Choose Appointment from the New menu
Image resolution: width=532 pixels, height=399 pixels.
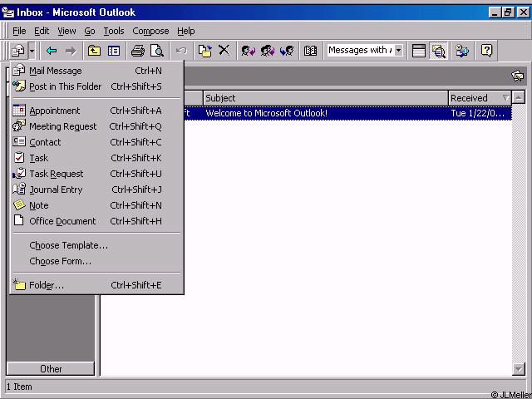tap(96, 111)
